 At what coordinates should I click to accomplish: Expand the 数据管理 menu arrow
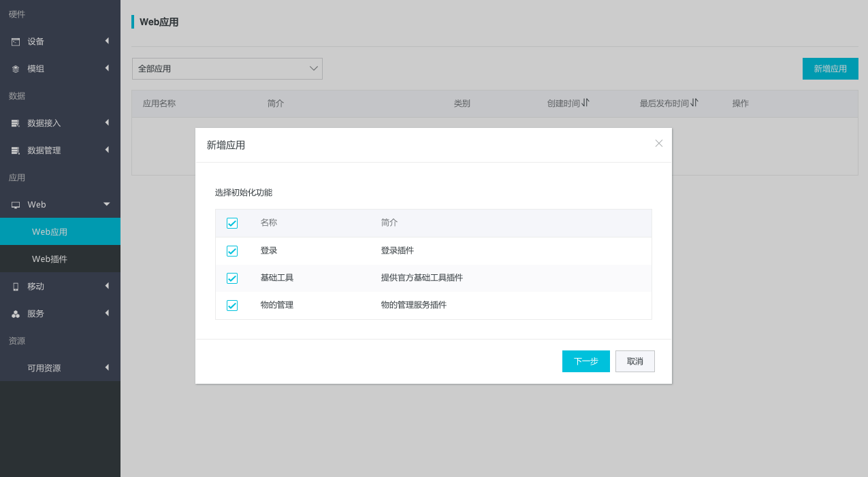[x=107, y=150]
